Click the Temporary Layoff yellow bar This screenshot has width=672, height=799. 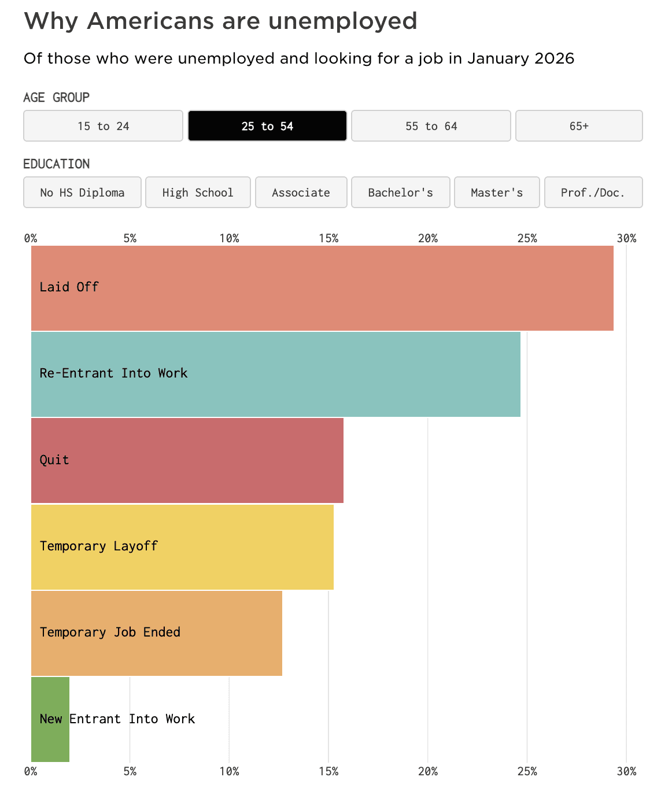pyautogui.click(x=182, y=547)
